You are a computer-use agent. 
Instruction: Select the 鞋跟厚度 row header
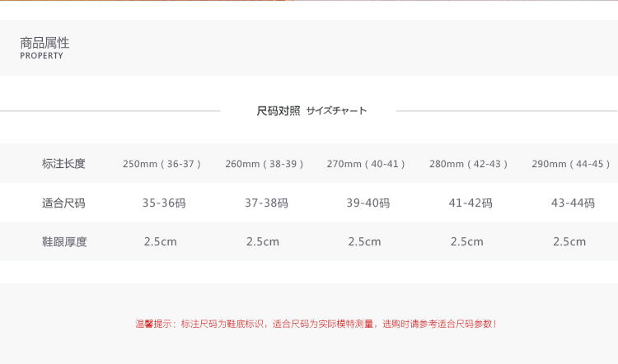coord(63,241)
